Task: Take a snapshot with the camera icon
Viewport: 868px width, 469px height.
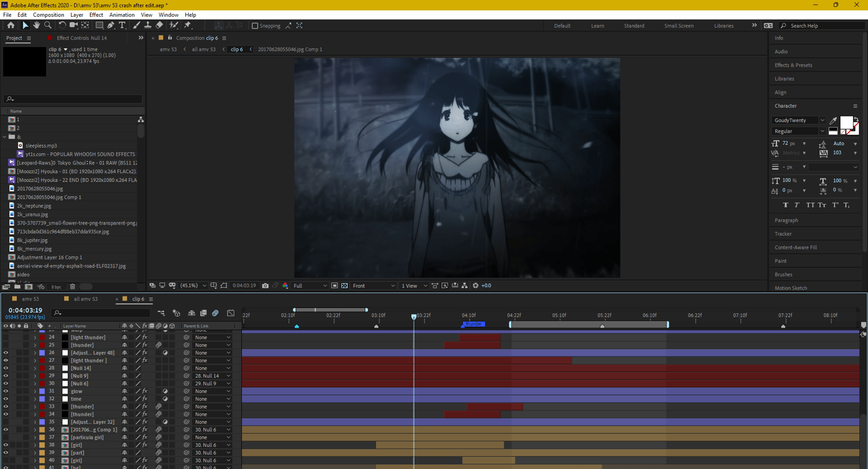Action: coord(265,285)
